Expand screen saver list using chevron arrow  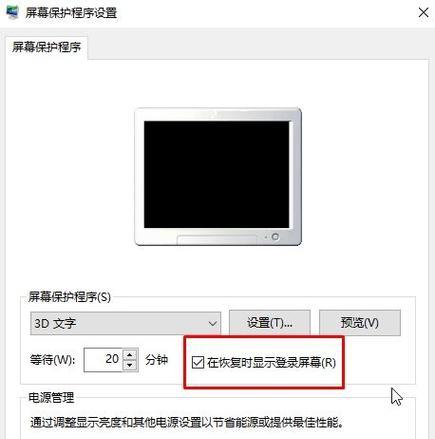212,323
